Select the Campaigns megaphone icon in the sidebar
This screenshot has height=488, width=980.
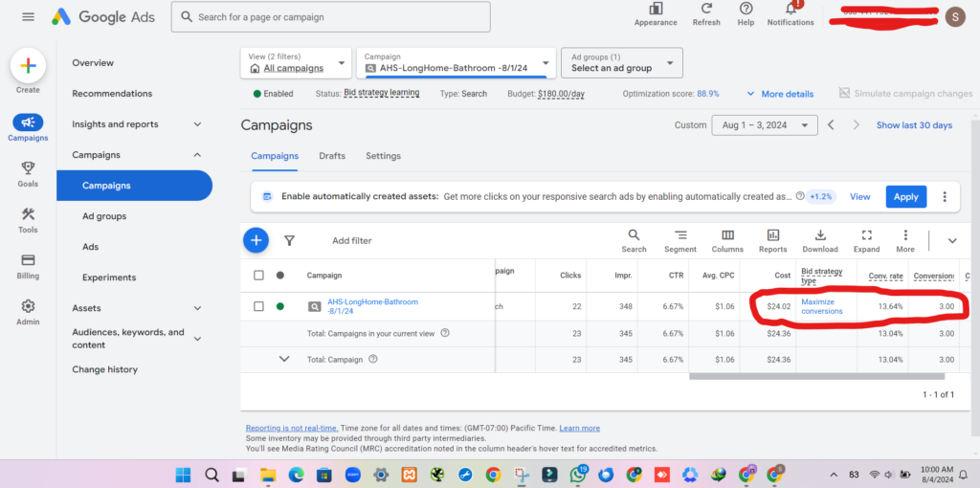28,122
